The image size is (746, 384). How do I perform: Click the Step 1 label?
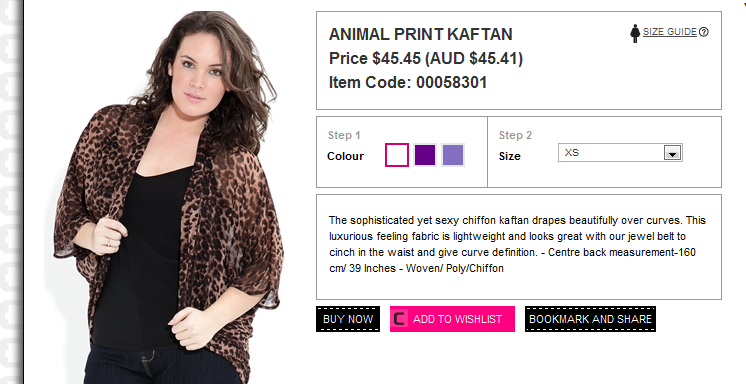point(344,135)
